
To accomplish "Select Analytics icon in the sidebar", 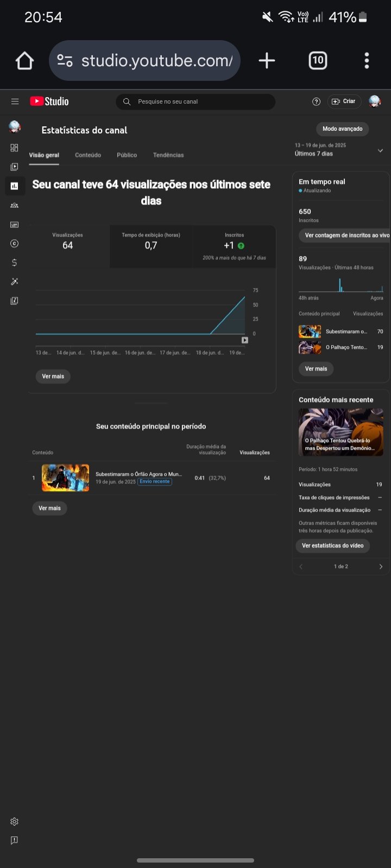I will pos(15,186).
